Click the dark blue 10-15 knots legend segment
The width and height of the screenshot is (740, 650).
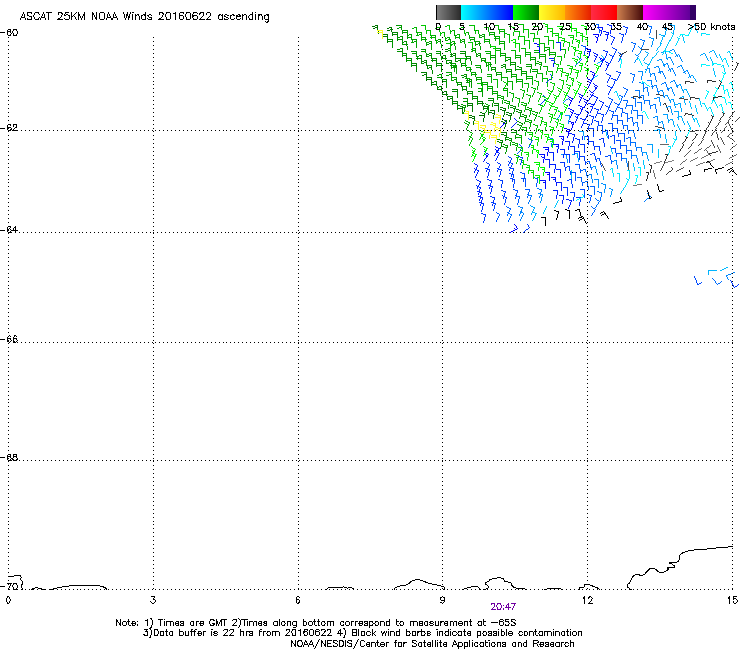pyautogui.click(x=500, y=12)
